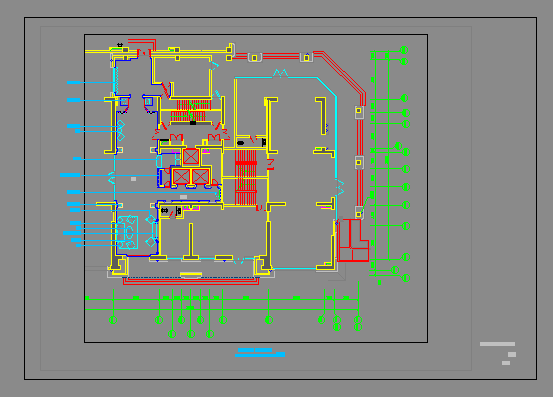This screenshot has width=553, height=397.
Task: Click the central staircase with red treads
Action: pyautogui.click(x=246, y=177)
